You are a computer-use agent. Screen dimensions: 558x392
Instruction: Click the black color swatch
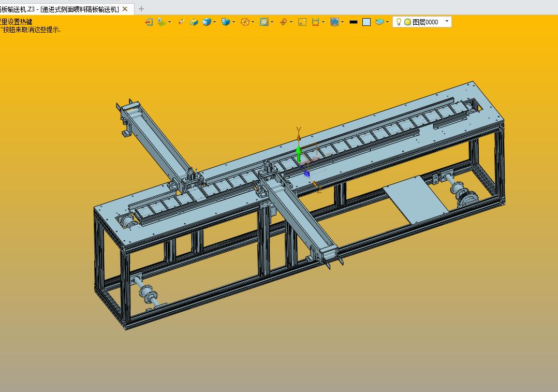[354, 22]
